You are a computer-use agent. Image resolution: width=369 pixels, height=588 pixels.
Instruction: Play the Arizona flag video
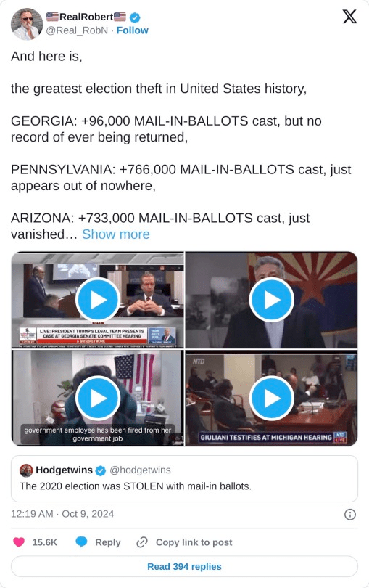[272, 300]
